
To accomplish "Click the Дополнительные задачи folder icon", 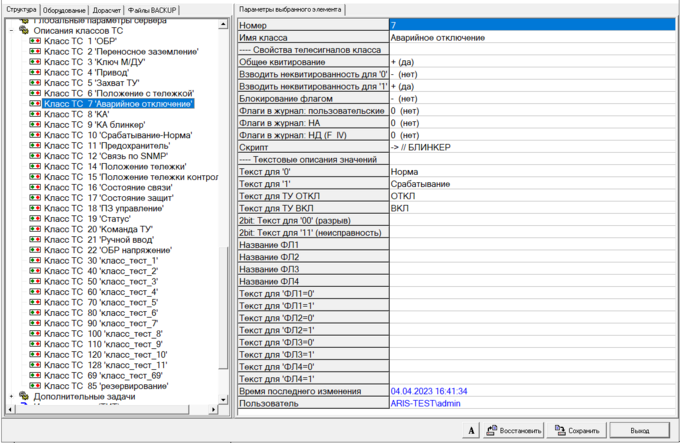I will click(23, 396).
